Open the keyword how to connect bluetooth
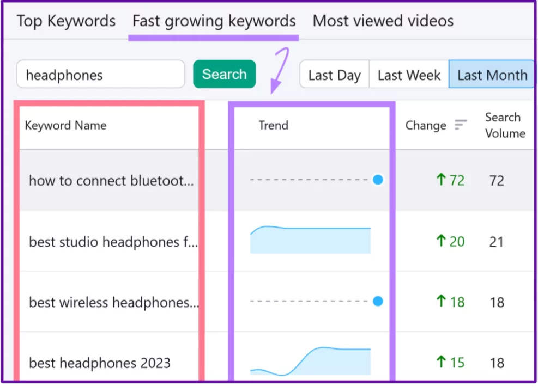 111,180
